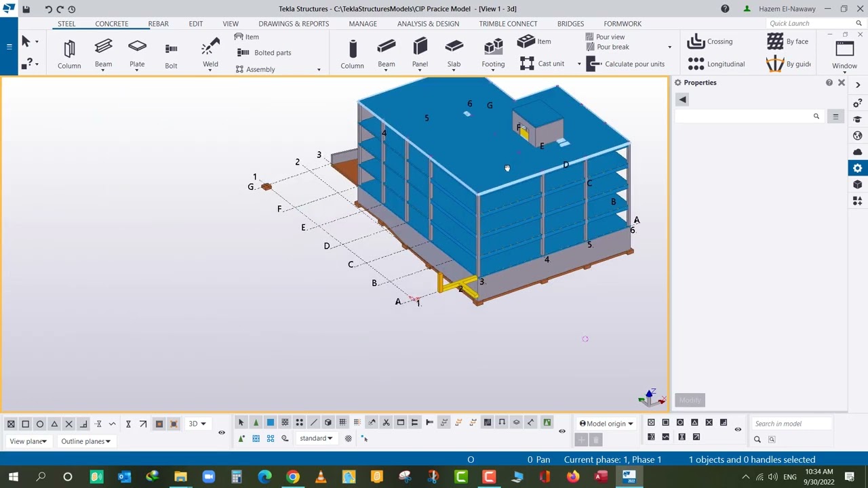Image resolution: width=868 pixels, height=488 pixels.
Task: Open the graduation cap icon in side pane
Action: tap(857, 119)
